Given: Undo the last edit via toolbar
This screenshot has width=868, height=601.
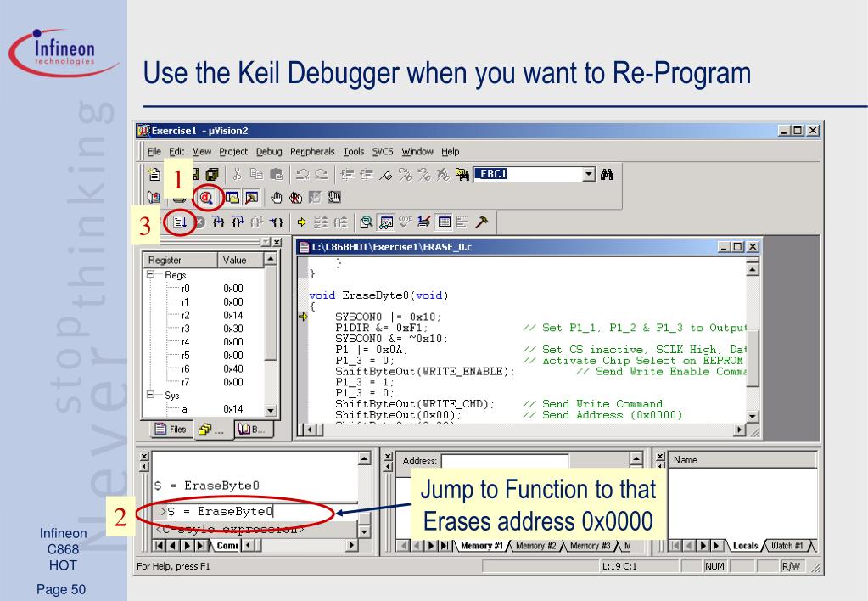Looking at the screenshot, I should (x=302, y=175).
